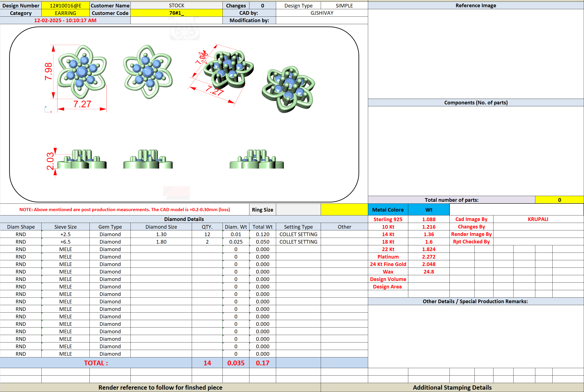
Task: Click the Diamond Details section header
Action: point(184,219)
